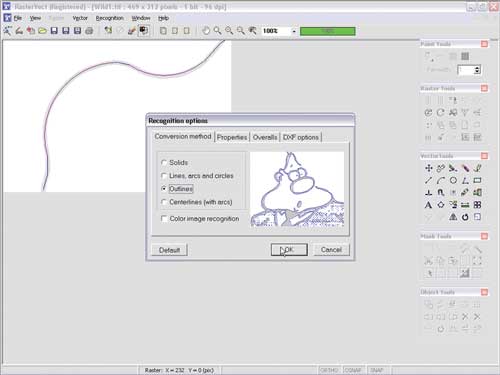Select the polygon vector tool

(x=441, y=205)
